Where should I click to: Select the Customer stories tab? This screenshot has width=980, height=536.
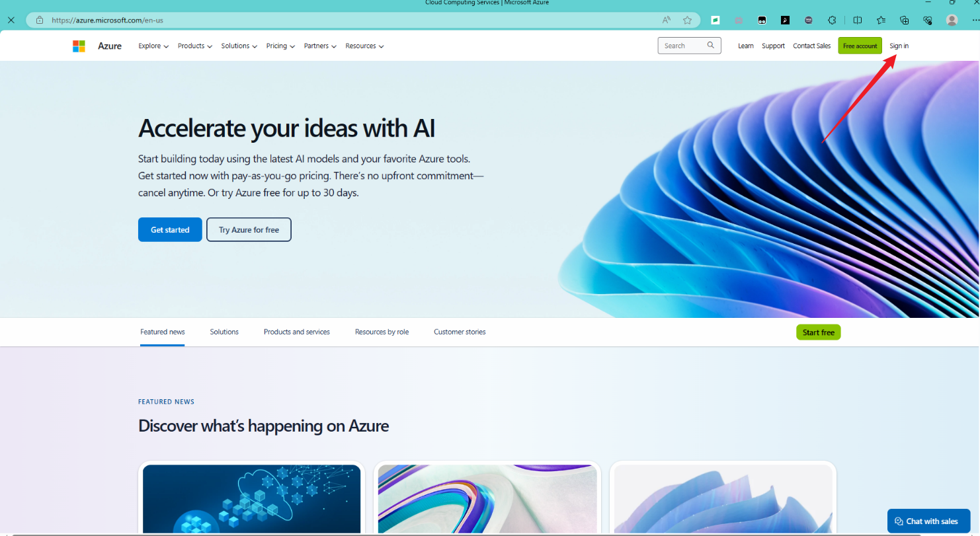[460, 332]
